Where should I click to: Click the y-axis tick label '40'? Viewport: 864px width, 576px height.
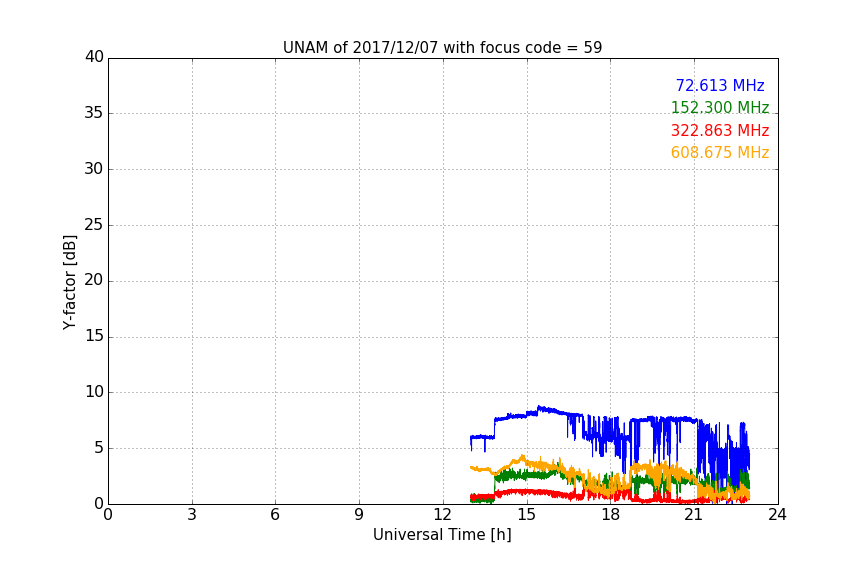[94, 57]
